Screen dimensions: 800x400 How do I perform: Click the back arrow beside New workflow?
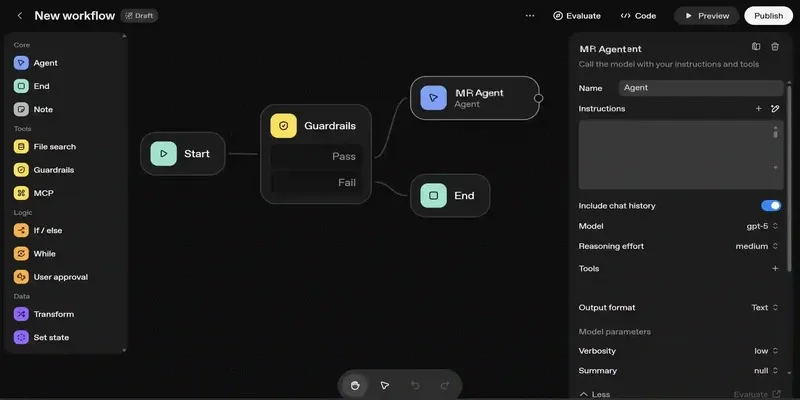pos(20,16)
